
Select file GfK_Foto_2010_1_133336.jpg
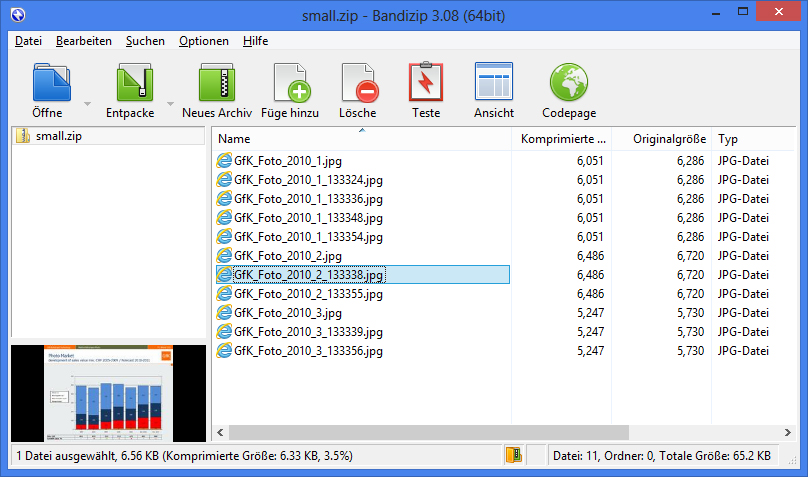308,199
